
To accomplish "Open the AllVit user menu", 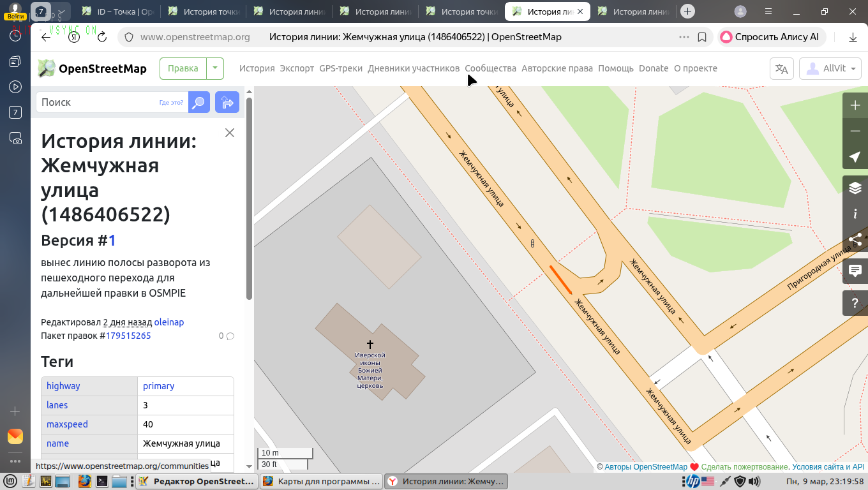I will 830,68.
